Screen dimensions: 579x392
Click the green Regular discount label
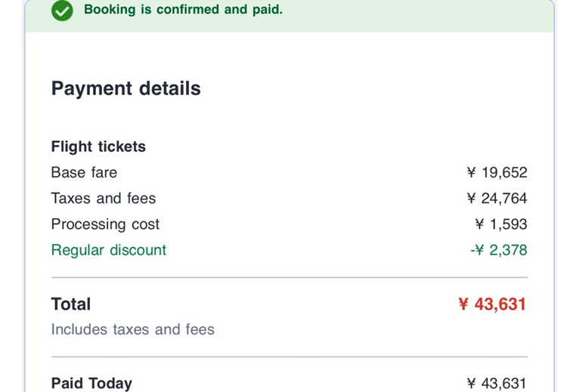coord(109,250)
